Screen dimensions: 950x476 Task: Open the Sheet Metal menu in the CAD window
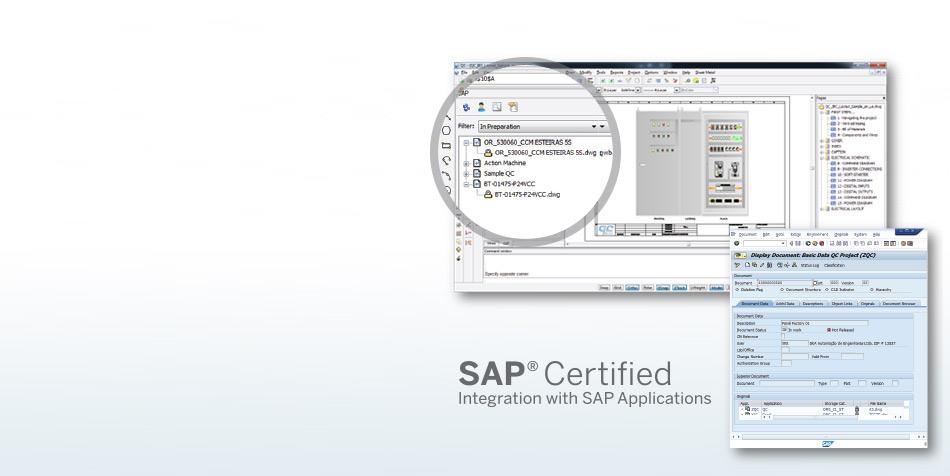coord(705,73)
